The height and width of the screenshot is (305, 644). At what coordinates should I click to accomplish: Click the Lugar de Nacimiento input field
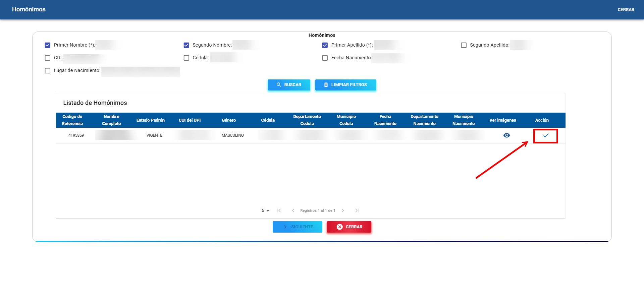[141, 71]
